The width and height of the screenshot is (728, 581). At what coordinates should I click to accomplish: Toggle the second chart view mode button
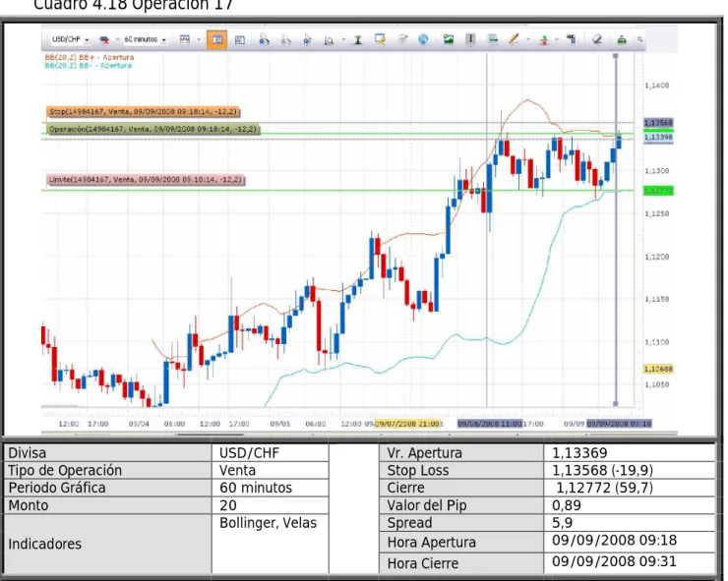[240, 40]
